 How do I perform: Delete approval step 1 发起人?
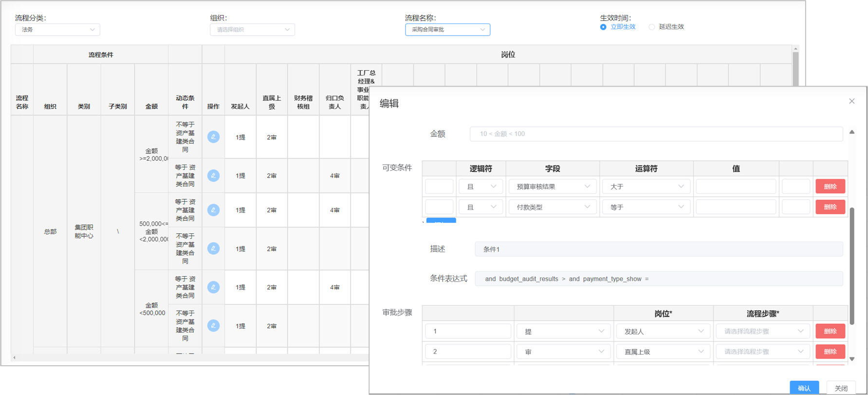click(830, 331)
